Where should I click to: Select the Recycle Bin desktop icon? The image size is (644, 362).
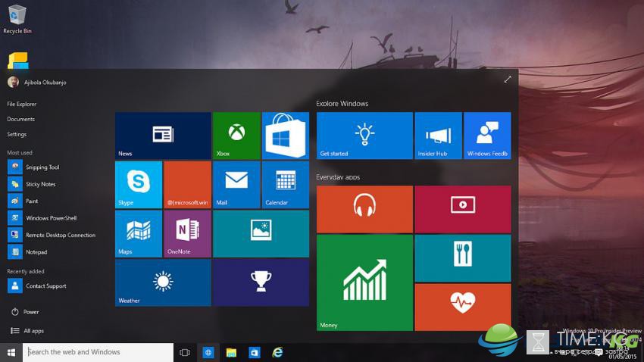(x=17, y=19)
